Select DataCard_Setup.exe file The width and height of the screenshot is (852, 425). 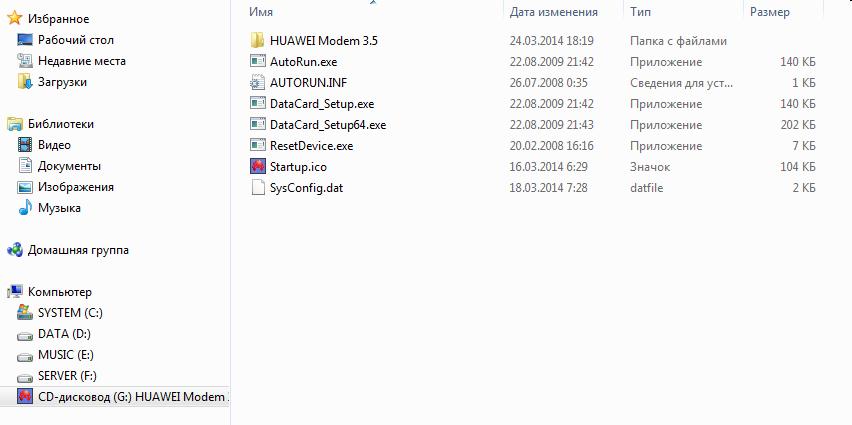point(322,104)
